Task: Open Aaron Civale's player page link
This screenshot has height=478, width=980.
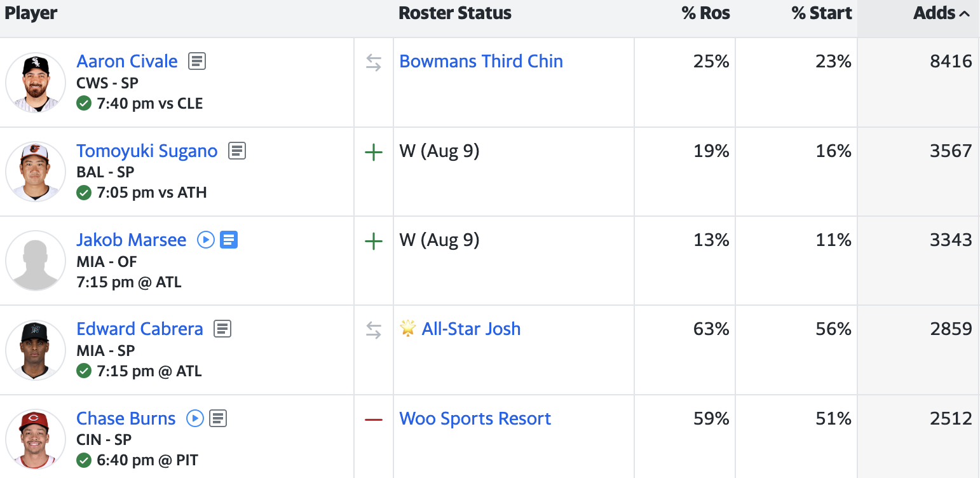Action: [127, 62]
